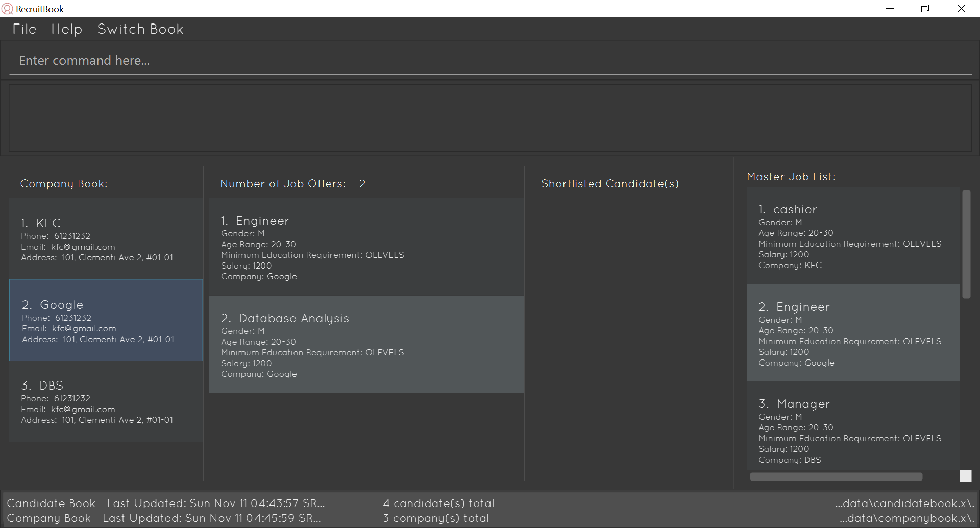The width and height of the screenshot is (980, 528).
Task: Click Company Book Last Updated status text
Action: 164,518
